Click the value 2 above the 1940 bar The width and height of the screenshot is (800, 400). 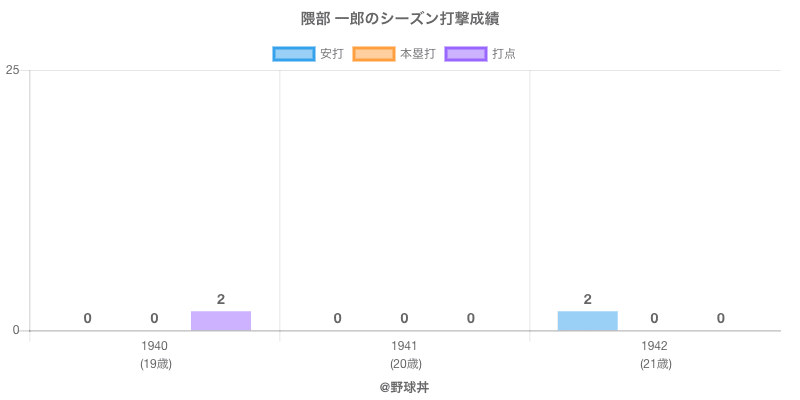point(221,299)
